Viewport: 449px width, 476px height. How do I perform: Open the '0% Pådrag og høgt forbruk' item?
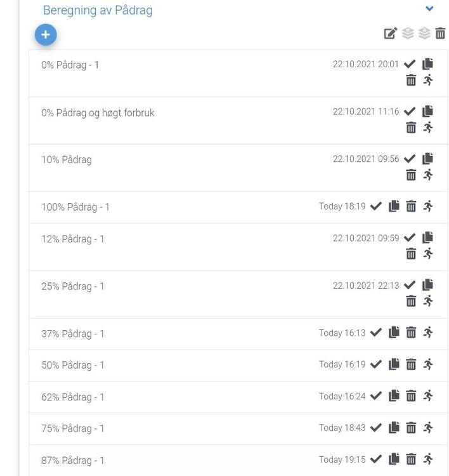[98, 113]
